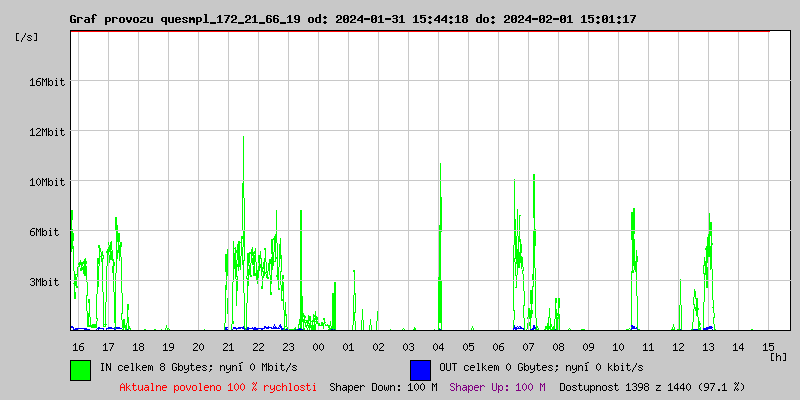Click the purple 'Shaper Up: 100 M' text
This screenshot has width=800, height=400.
coord(497,386)
